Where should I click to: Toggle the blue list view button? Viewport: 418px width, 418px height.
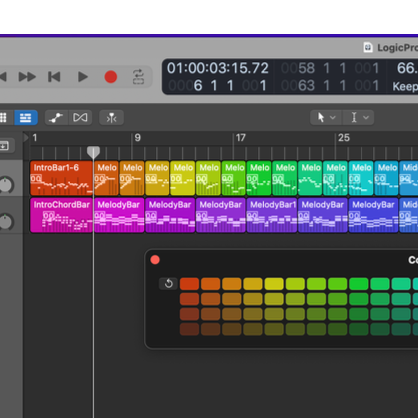point(26,118)
